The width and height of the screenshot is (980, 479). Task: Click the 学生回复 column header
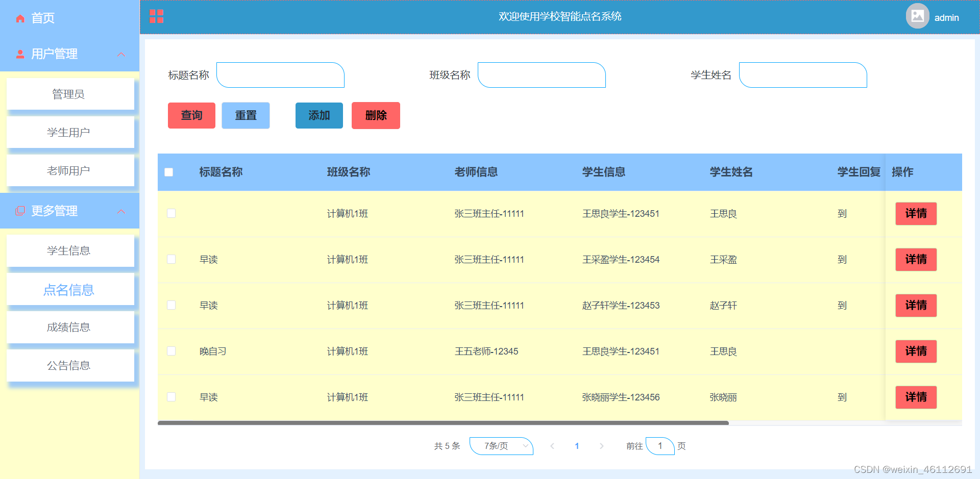pyautogui.click(x=859, y=172)
